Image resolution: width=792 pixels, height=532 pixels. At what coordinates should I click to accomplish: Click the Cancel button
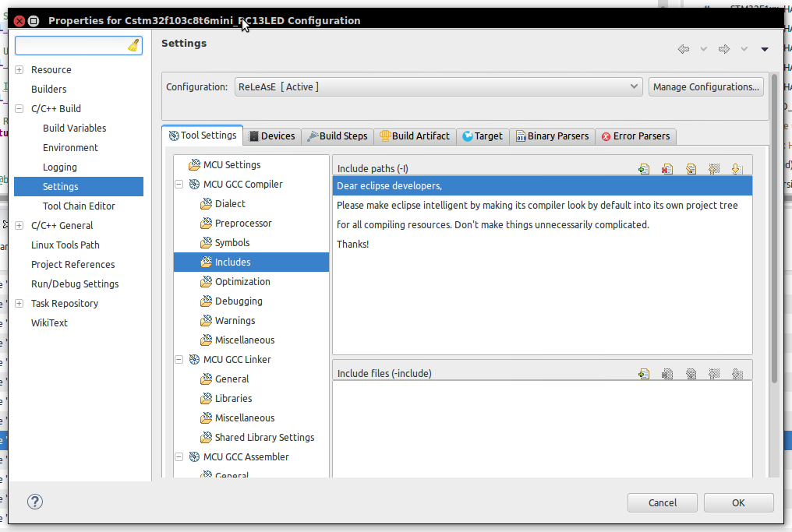pyautogui.click(x=662, y=502)
